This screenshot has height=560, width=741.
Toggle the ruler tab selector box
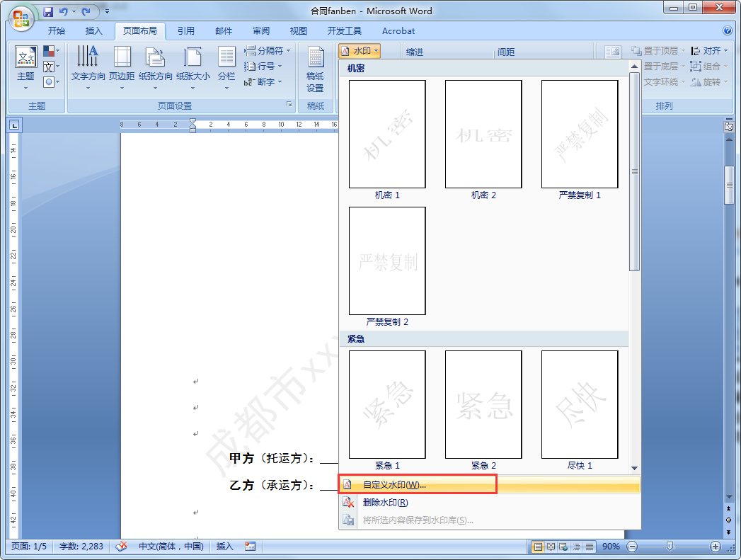pyautogui.click(x=14, y=125)
